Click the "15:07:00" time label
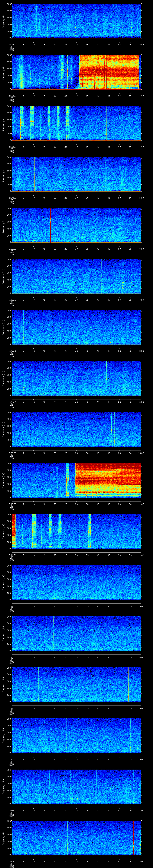This screenshot has height=868, width=153. [x=12, y=351]
